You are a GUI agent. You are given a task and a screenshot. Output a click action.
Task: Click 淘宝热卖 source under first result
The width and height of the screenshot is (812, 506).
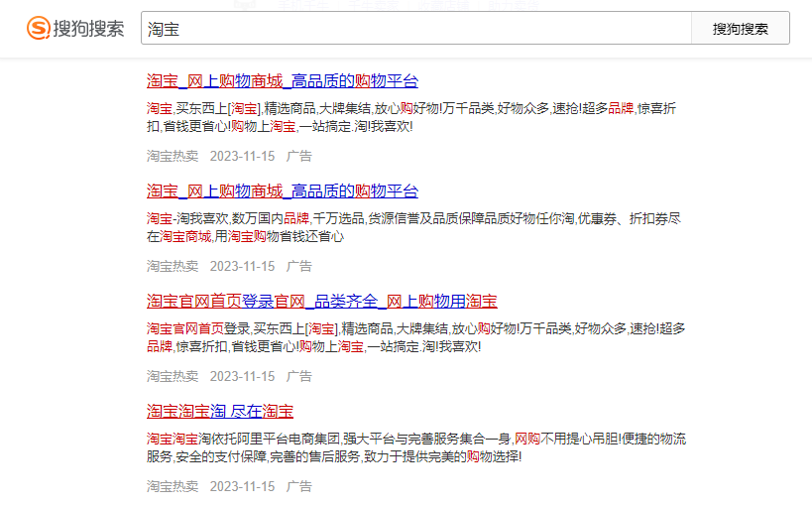coord(173,156)
